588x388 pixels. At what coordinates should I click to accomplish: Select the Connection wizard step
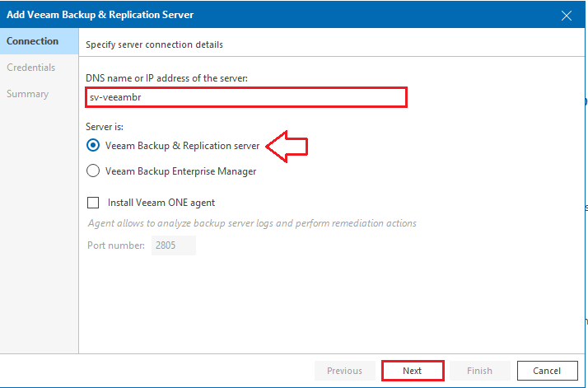(39, 41)
